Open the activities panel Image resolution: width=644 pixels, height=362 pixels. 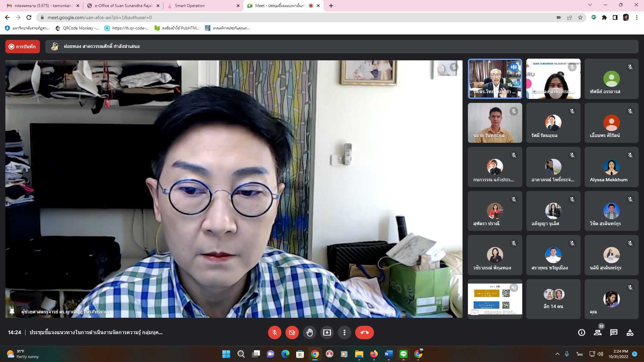click(630, 333)
